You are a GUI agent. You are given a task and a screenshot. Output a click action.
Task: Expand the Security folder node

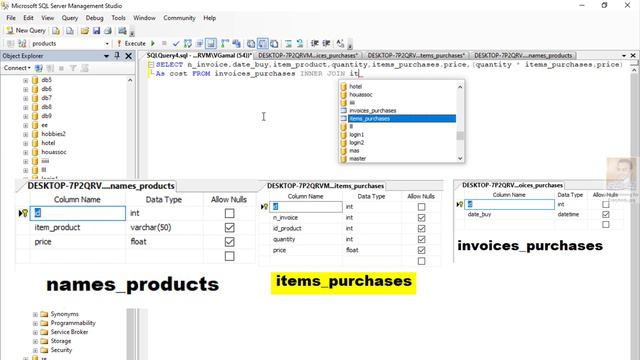tap(36, 350)
